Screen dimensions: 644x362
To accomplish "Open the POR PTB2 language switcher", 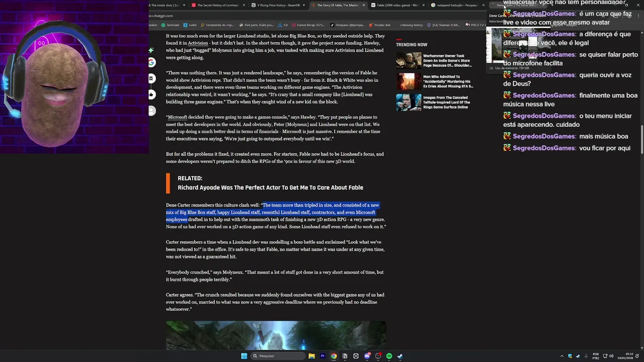I will [x=596, y=356].
